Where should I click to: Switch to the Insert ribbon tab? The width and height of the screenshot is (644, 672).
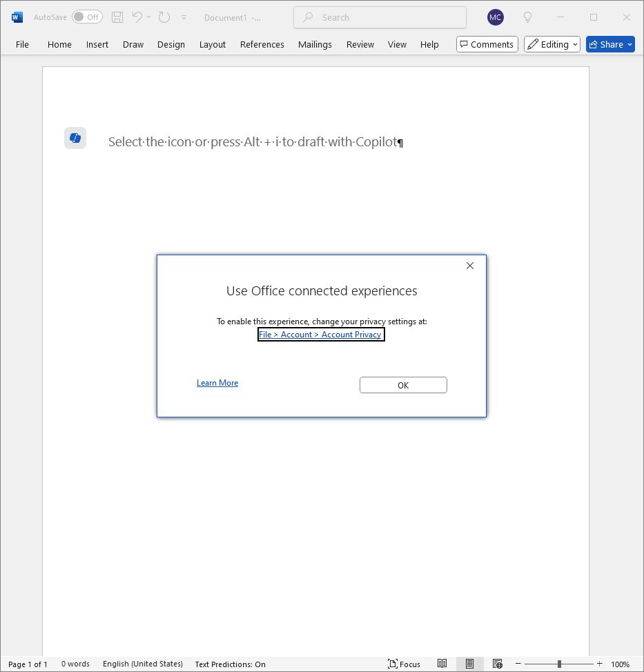pos(97,45)
